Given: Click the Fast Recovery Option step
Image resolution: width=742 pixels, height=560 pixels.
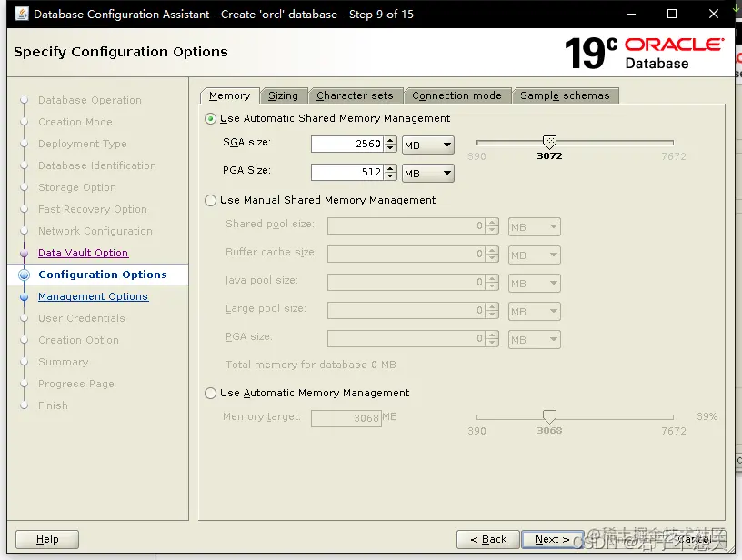Looking at the screenshot, I should coord(93,209).
